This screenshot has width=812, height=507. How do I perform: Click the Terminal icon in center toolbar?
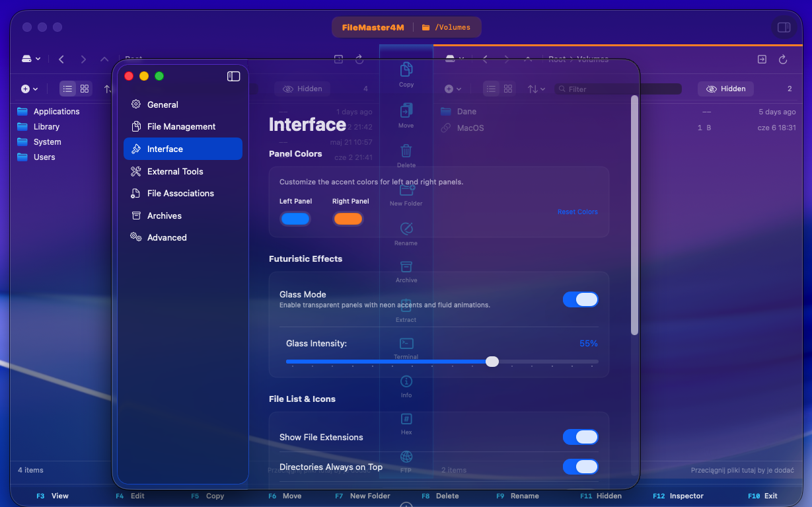coord(406,343)
